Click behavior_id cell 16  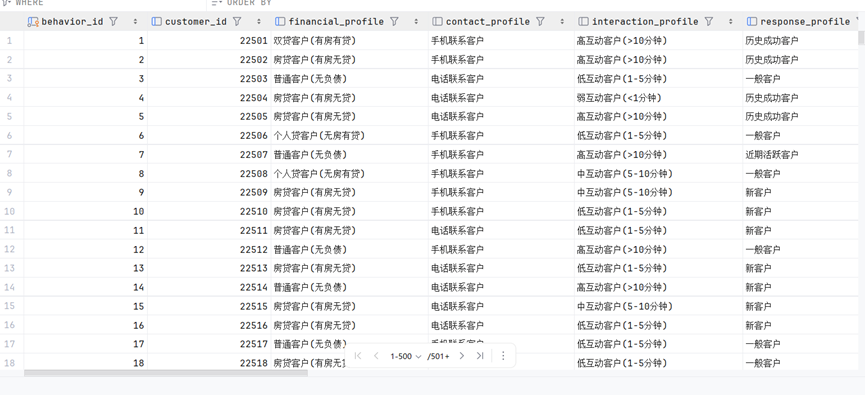coord(86,325)
